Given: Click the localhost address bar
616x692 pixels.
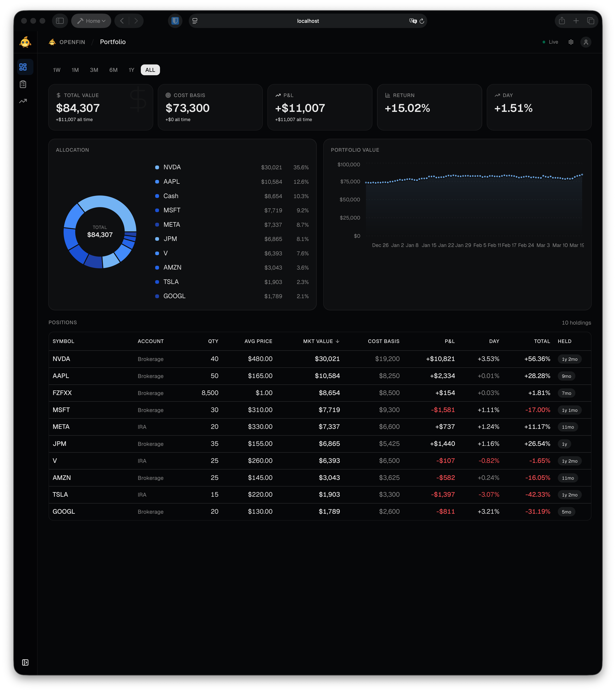Looking at the screenshot, I should point(308,21).
